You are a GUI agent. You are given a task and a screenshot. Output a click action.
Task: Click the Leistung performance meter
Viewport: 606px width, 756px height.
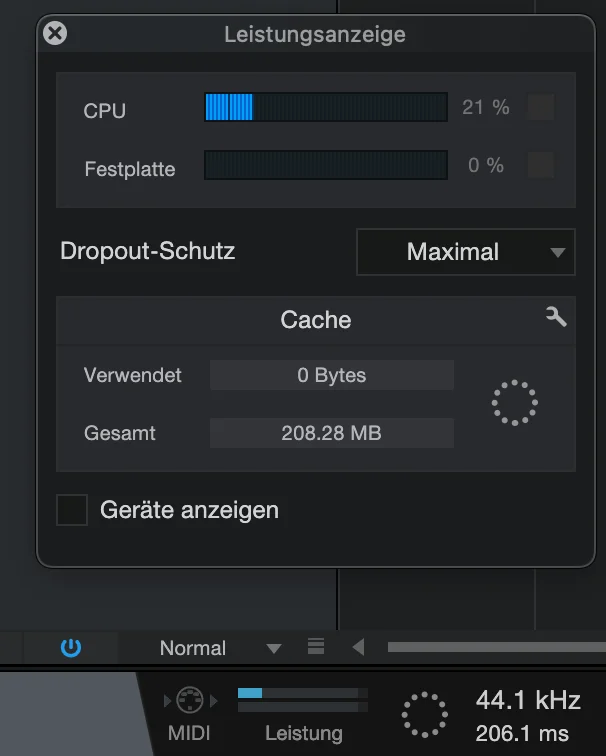point(303,700)
